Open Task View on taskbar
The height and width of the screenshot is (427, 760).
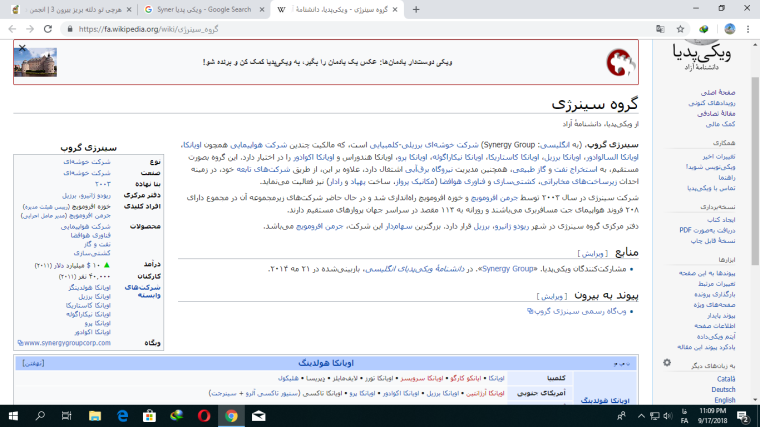[67, 416]
